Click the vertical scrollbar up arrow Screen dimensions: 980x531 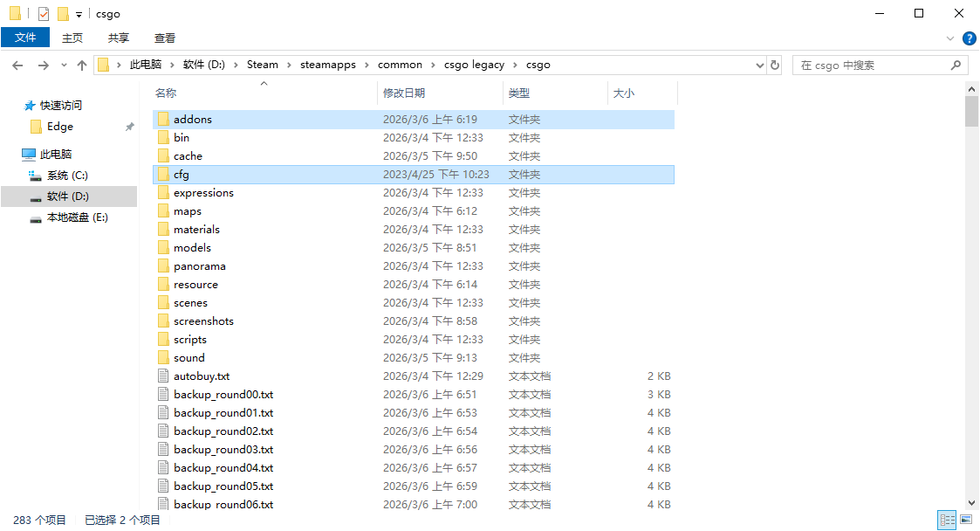coord(971,89)
